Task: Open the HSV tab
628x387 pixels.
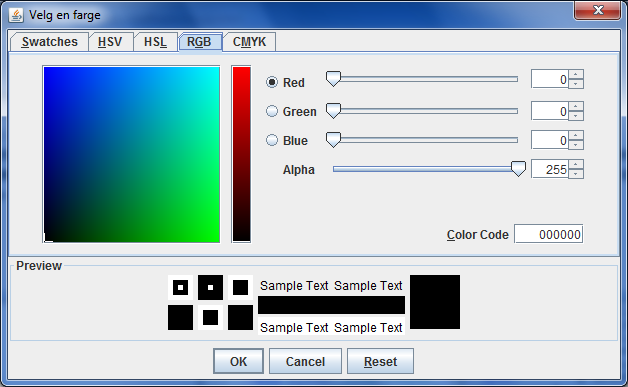Action: click(x=110, y=42)
